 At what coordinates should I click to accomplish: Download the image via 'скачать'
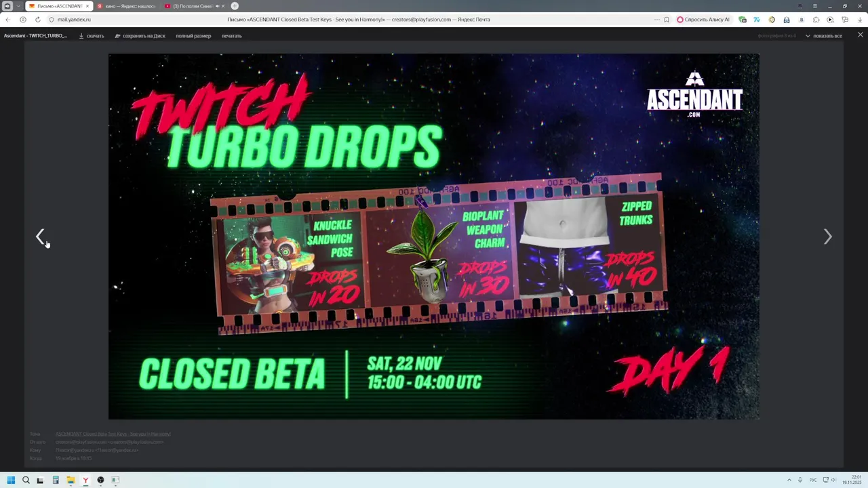(92, 36)
